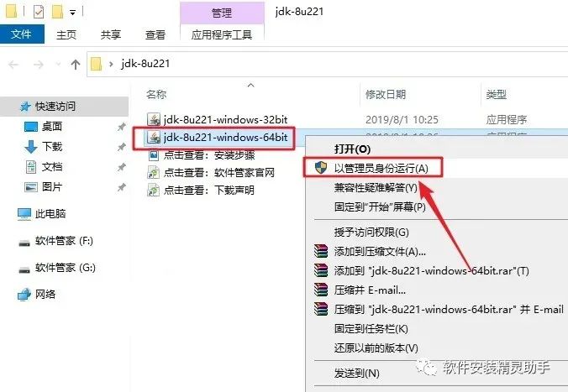Click the WinRAR icon next to 压缩并 E-mail...
Image resolution: width=568 pixels, height=392 pixels.
point(321,290)
